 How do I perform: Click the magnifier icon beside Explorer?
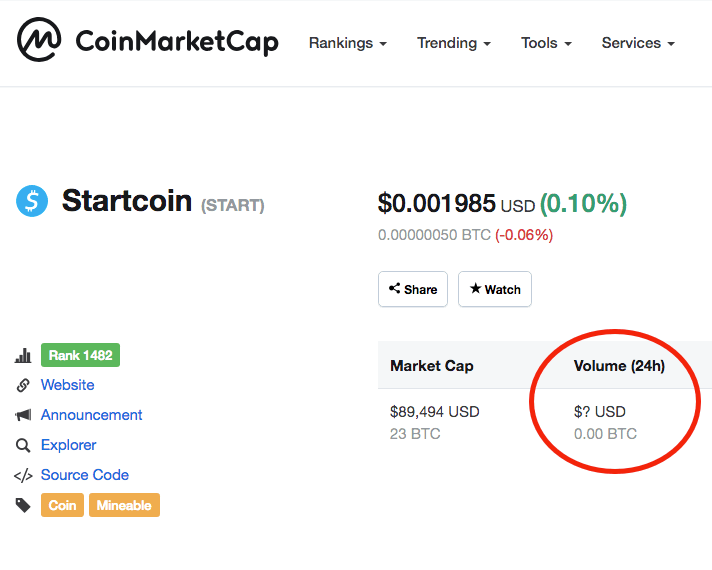coord(23,445)
